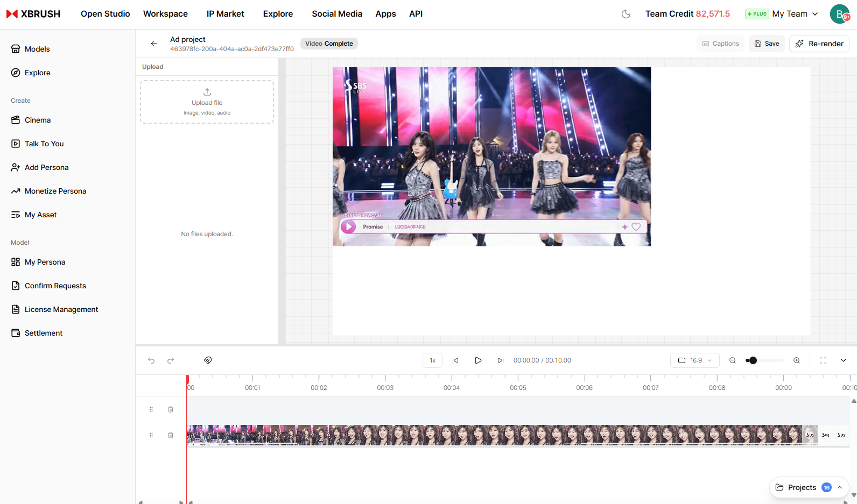Delete the video clip track
This screenshot has width=857, height=504.
(x=171, y=435)
